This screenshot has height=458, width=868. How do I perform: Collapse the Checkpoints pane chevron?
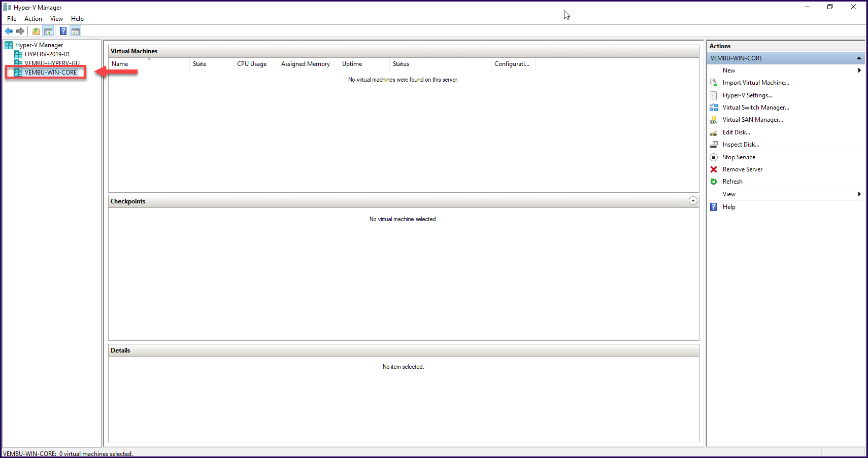pos(693,201)
